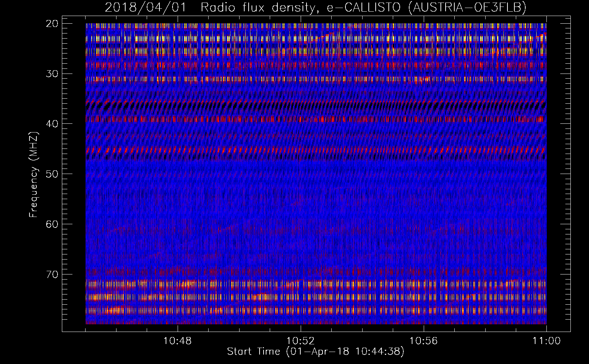Pick the 40 MHz frequency tick label
Screen dimensions: 589x364
52,124
